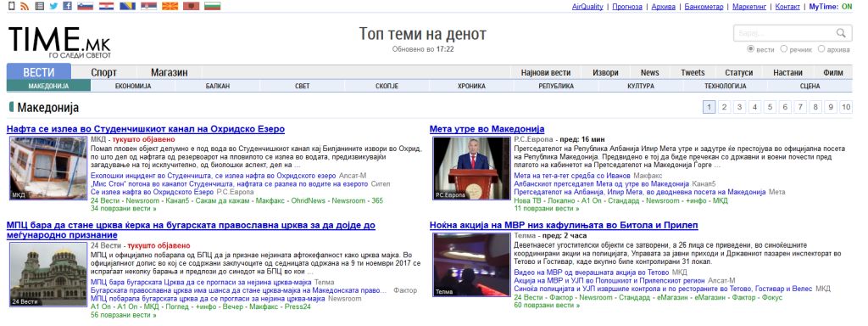Image resolution: width=868 pixels, height=326 pixels.
Task: Open the Контакт link
Action: (787, 7)
